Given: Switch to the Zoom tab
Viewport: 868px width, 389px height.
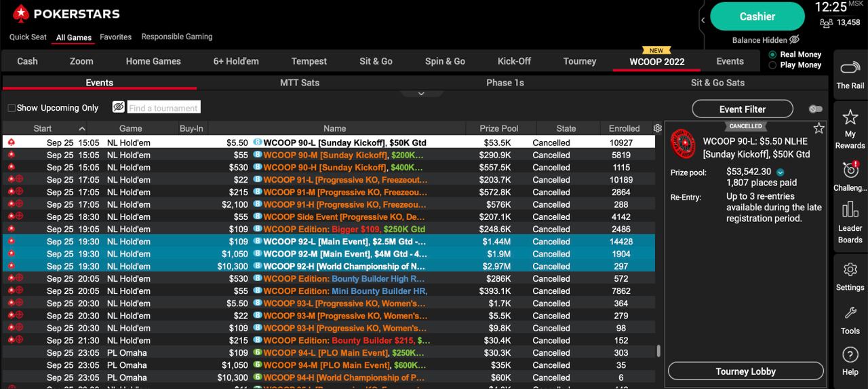Looking at the screenshot, I should point(81,61).
